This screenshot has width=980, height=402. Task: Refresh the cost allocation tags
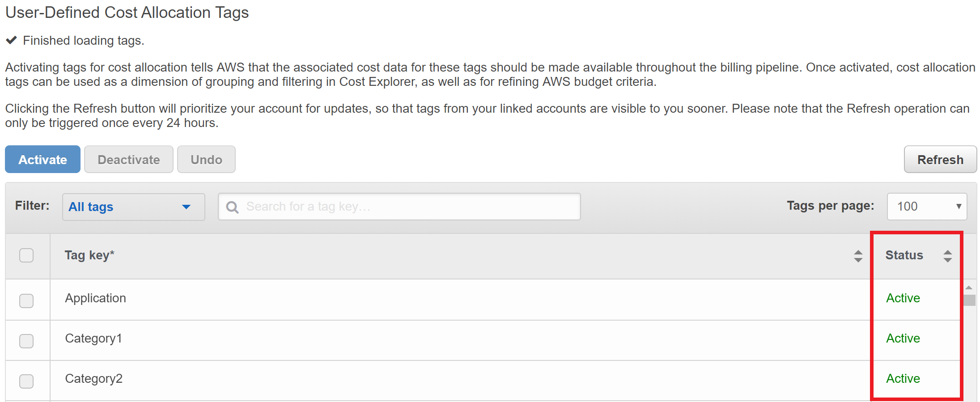tap(940, 160)
